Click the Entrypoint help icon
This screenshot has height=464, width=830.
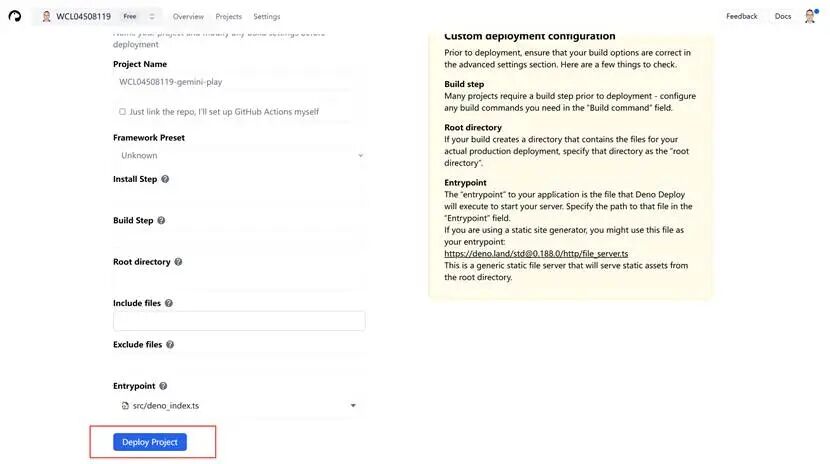pyautogui.click(x=163, y=386)
